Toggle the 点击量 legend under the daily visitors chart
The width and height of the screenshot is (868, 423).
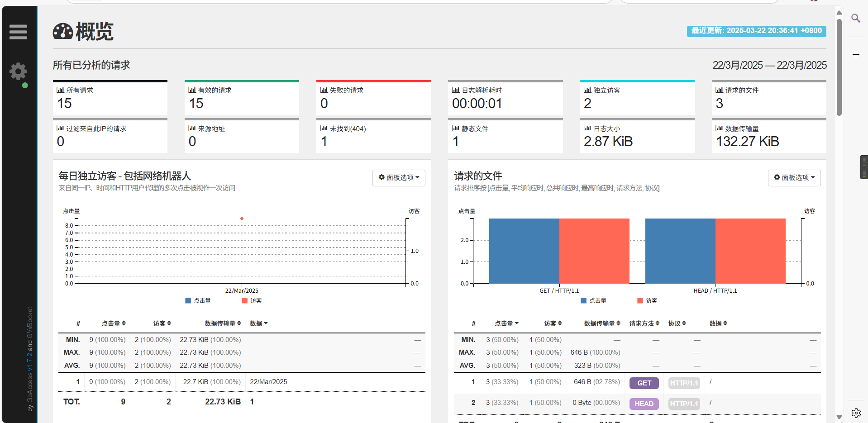tap(198, 300)
